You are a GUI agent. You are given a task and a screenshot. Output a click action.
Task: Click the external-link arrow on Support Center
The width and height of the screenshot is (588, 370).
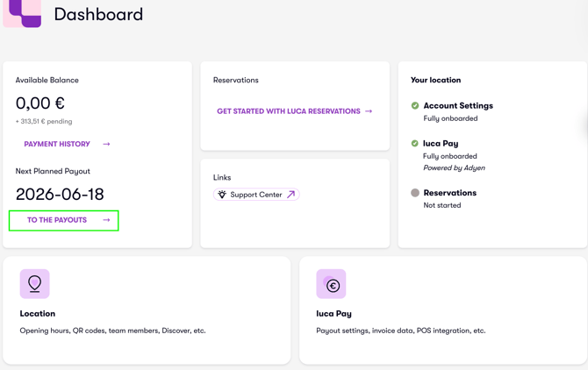click(x=291, y=195)
